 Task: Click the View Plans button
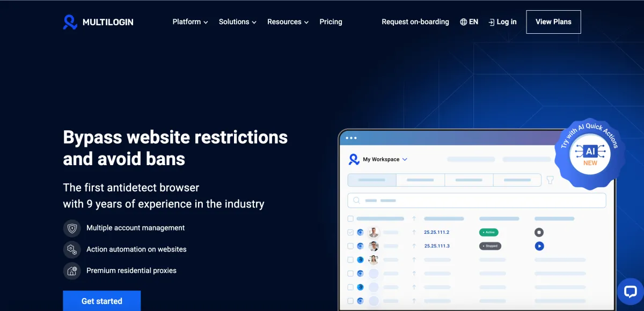click(553, 22)
